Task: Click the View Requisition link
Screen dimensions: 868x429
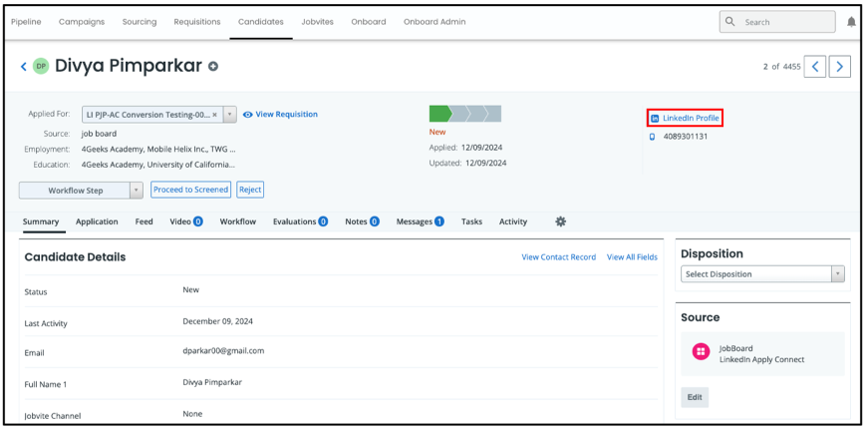Action: [x=286, y=115]
